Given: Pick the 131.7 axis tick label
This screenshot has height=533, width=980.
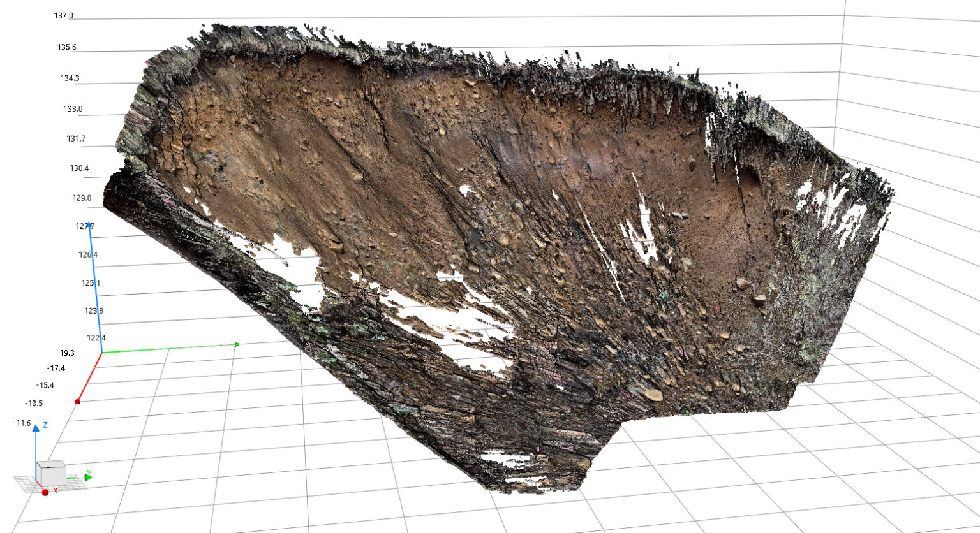Looking at the screenshot, I should click(76, 139).
